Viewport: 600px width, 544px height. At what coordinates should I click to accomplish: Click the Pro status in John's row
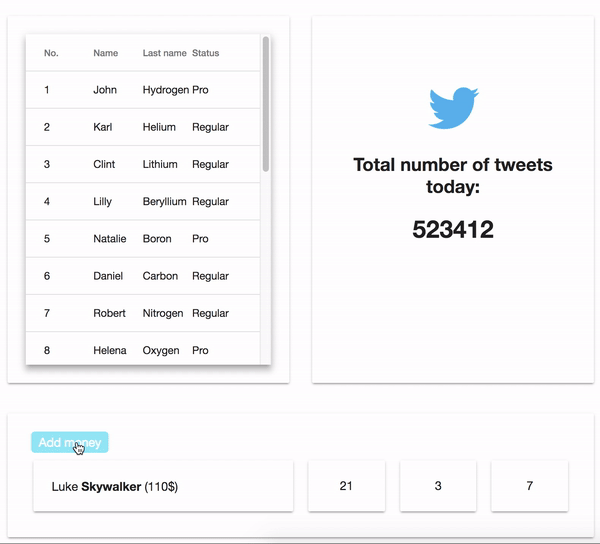pos(200,90)
